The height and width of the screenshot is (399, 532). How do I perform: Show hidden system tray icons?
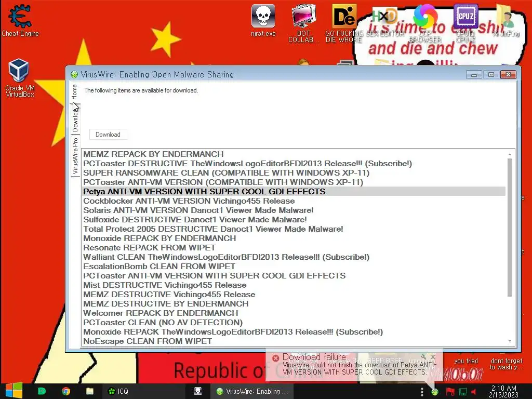(422, 392)
